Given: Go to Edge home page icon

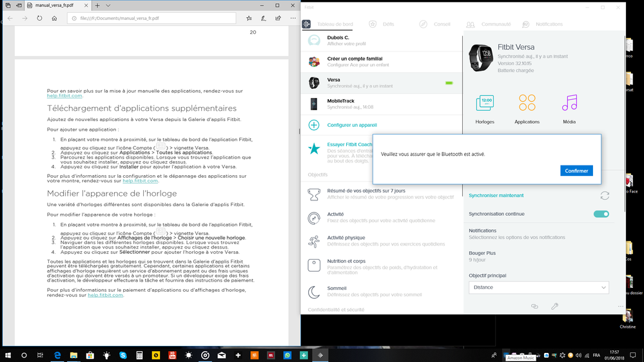Looking at the screenshot, I should (x=54, y=18).
